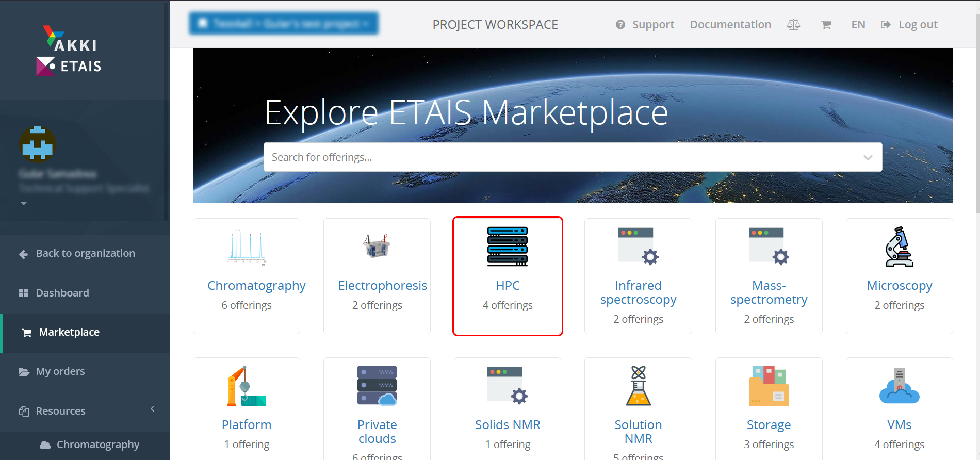Open the Solids NMR category link
Image resolution: width=980 pixels, height=460 pixels.
coord(508,425)
